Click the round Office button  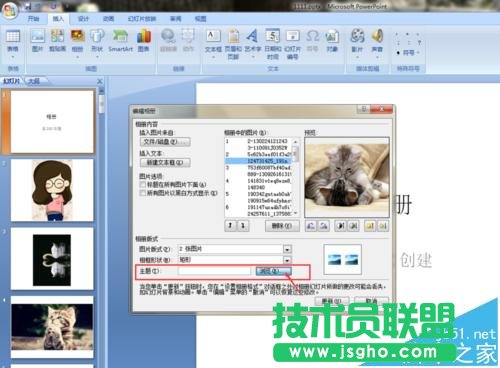point(10,10)
